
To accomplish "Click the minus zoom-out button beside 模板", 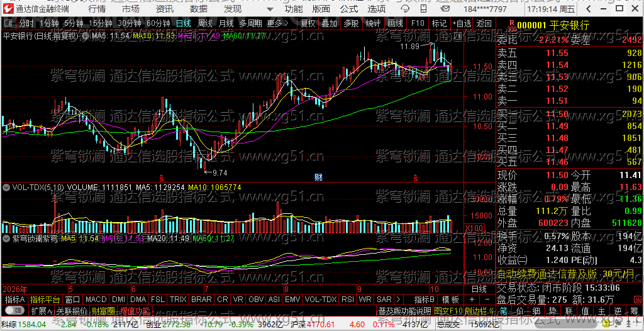I will click(487, 300).
